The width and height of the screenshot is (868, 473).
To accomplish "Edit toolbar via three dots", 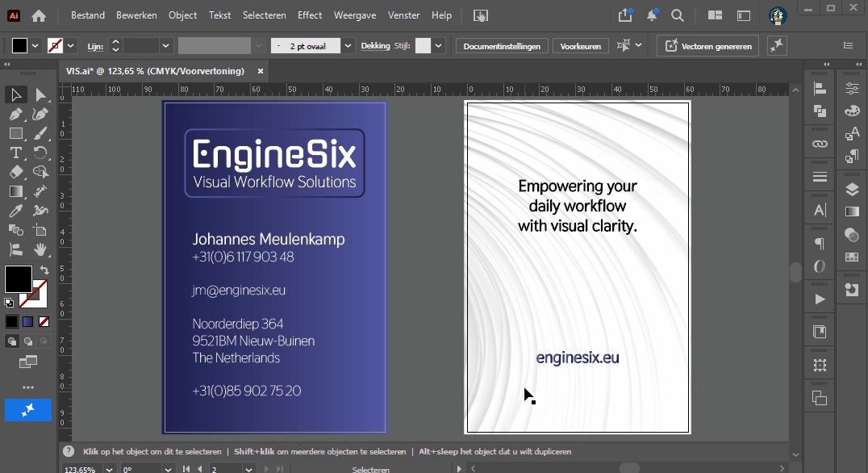I will tap(28, 387).
